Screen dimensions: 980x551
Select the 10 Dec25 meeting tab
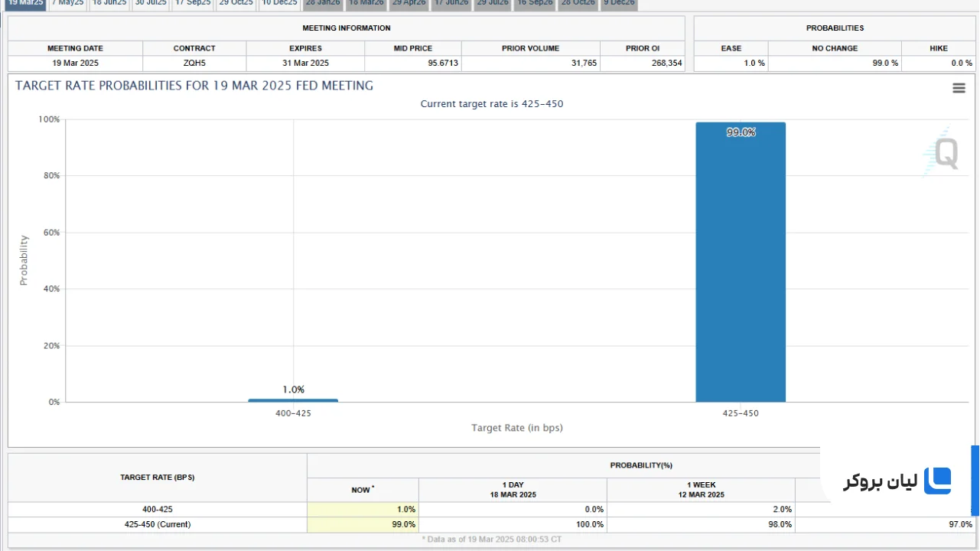[x=279, y=4]
